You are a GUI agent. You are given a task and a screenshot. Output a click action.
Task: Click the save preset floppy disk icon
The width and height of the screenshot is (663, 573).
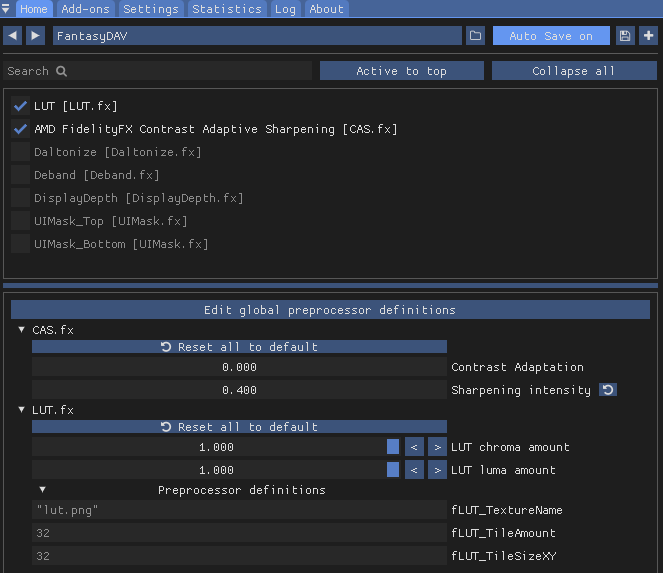625,36
